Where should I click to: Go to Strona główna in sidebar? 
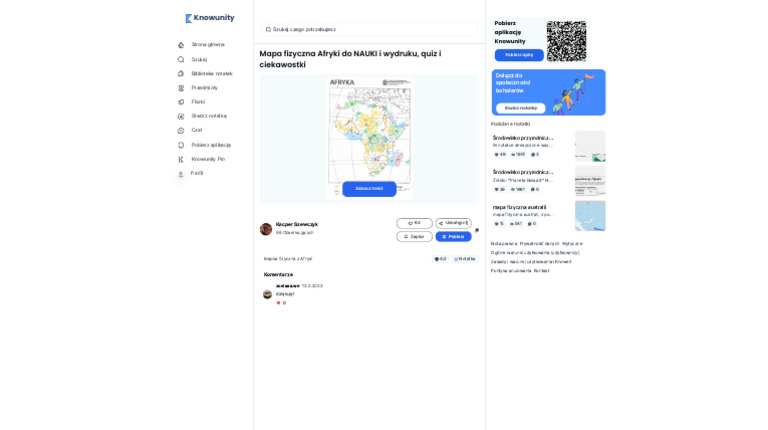(208, 45)
